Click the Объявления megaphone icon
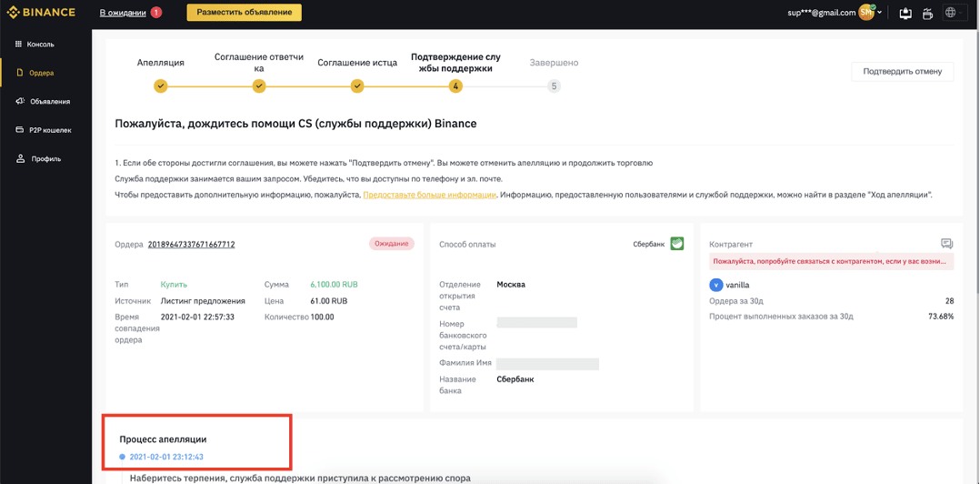Viewport: 980px width, 484px height. pos(19,101)
